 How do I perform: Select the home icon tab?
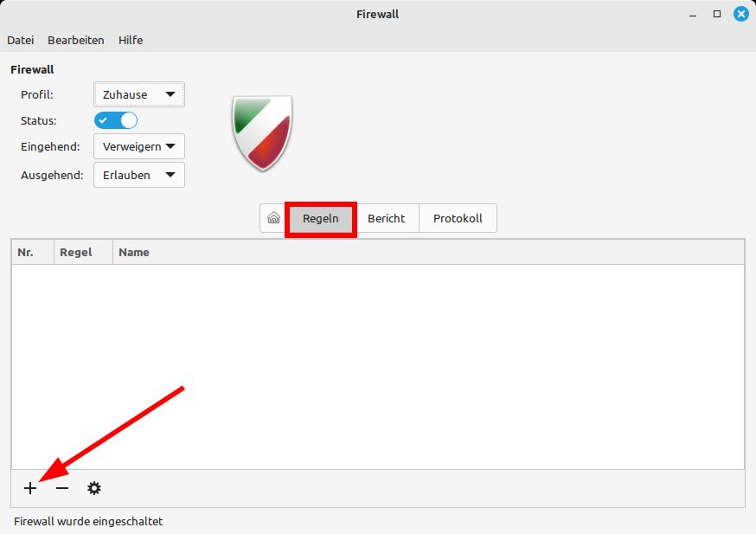pyautogui.click(x=272, y=218)
